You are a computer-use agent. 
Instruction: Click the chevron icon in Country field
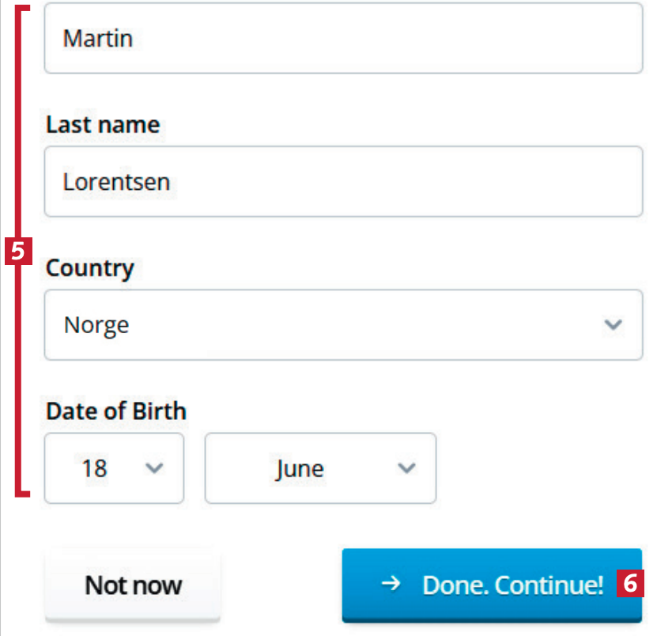(612, 324)
